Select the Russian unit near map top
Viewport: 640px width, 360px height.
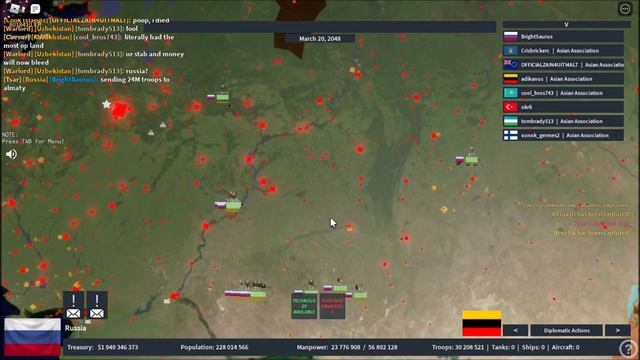click(218, 97)
